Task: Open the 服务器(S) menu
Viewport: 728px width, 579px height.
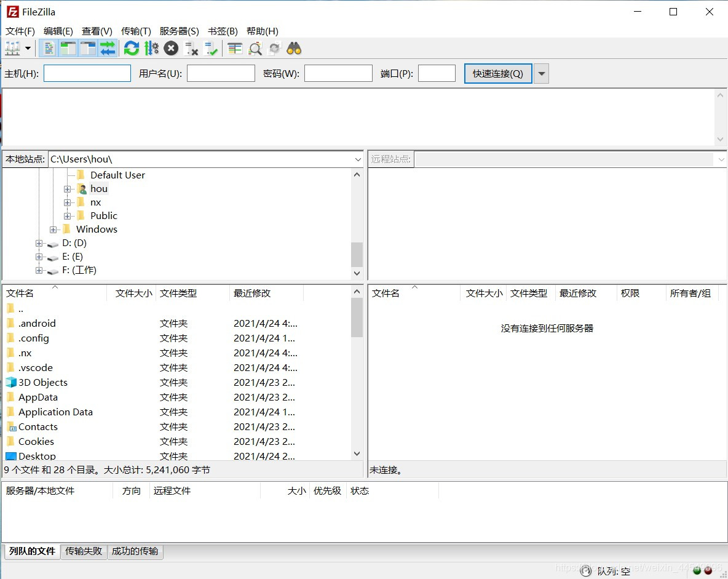Action: click(x=179, y=31)
